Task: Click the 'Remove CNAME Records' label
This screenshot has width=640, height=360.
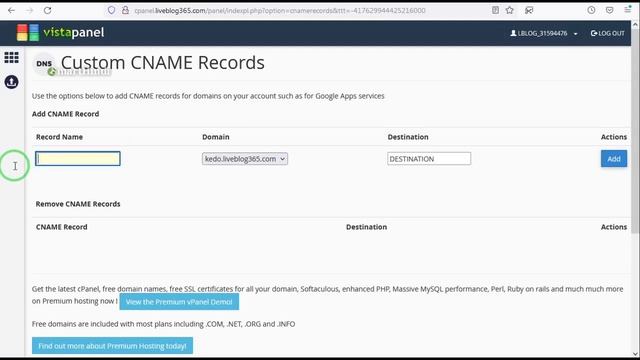Action: (78, 204)
